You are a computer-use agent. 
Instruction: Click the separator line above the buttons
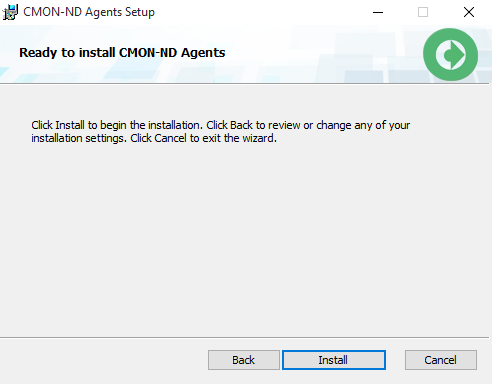tap(245, 337)
